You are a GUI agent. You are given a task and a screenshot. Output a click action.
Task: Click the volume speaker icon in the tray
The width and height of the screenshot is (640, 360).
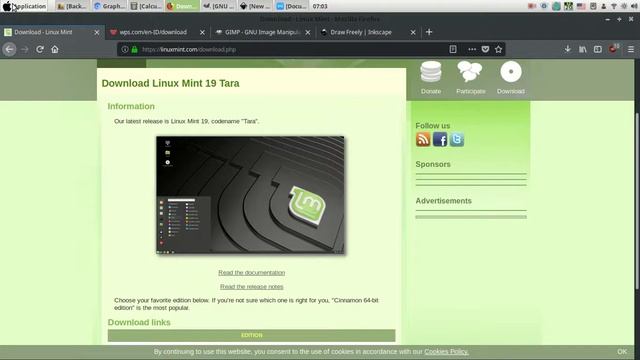coord(635,6)
